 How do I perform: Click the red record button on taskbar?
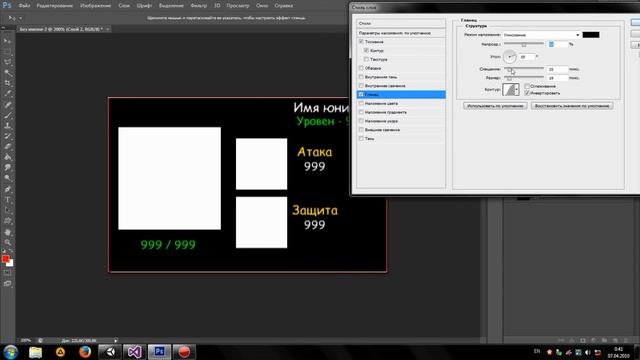point(184,352)
